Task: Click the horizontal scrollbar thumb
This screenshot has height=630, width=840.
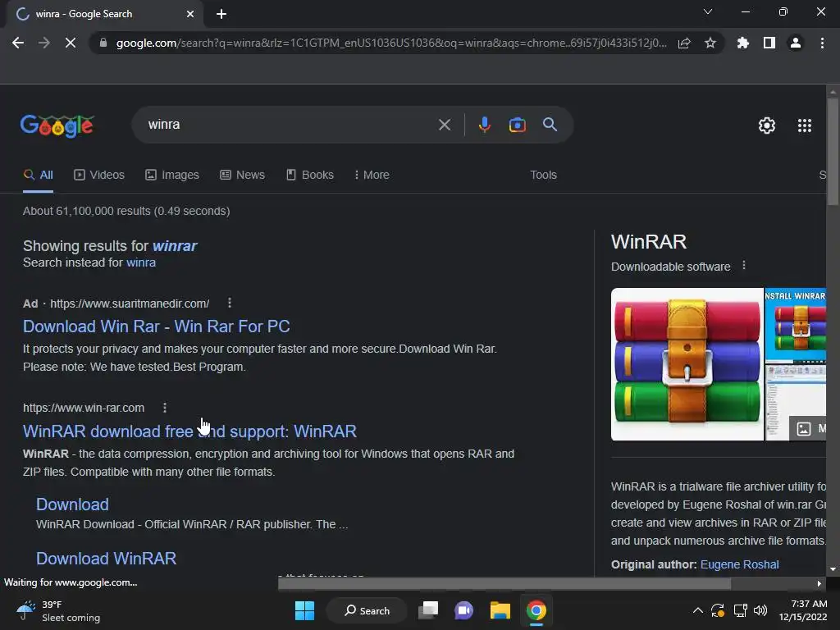Action: click(x=504, y=583)
